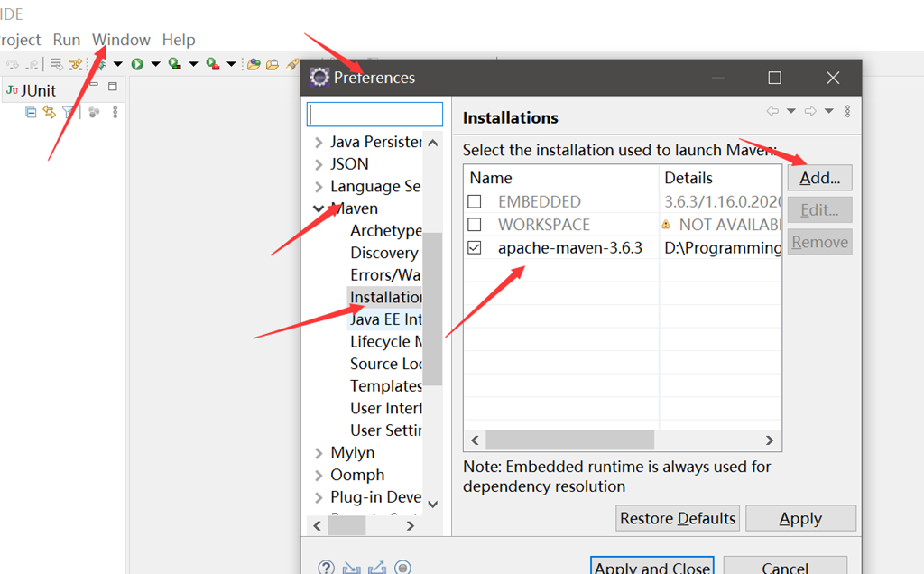Click the Collapse All icon in JUnit view
The height and width of the screenshot is (574, 924).
tap(31, 112)
